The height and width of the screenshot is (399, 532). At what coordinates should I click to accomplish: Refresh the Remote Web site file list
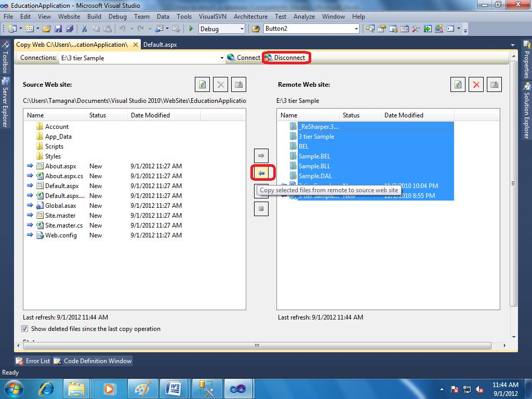tap(458, 84)
